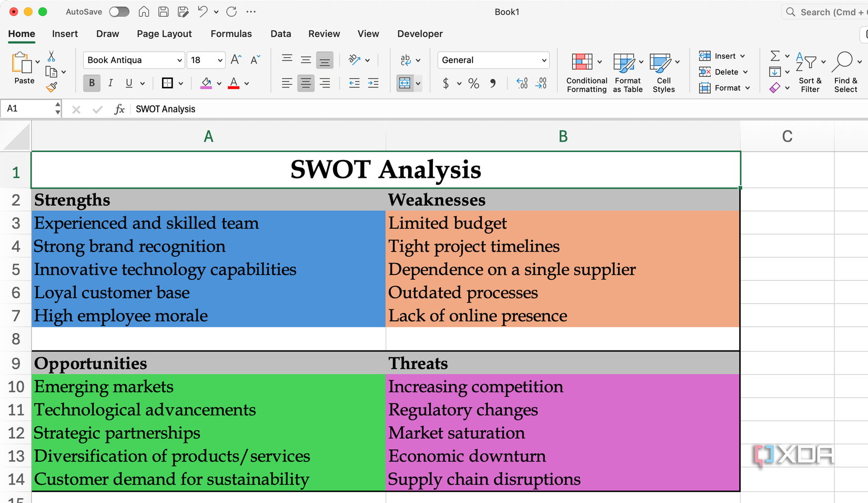The image size is (868, 503).
Task: Toggle Merge & Center button
Action: tap(405, 83)
